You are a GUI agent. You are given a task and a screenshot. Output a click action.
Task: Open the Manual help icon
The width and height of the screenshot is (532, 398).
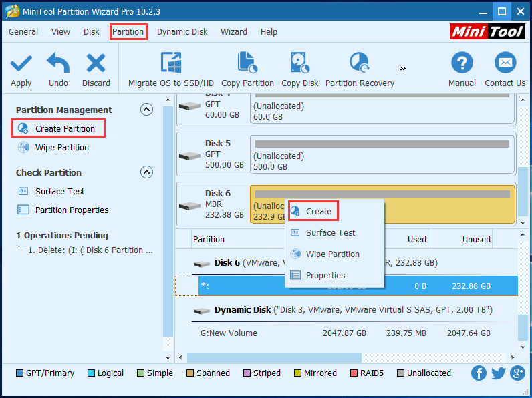[x=462, y=63]
